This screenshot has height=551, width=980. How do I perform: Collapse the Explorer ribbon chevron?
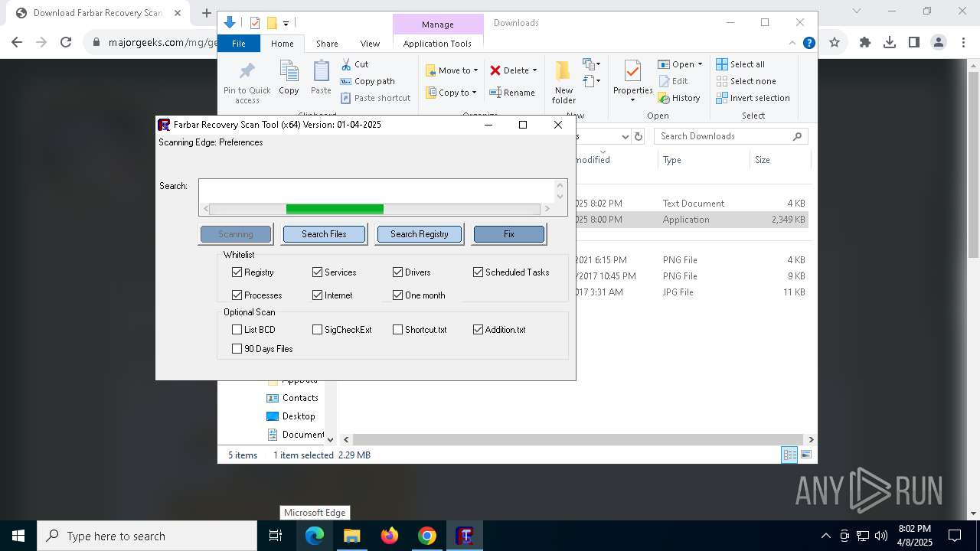pyautogui.click(x=792, y=43)
